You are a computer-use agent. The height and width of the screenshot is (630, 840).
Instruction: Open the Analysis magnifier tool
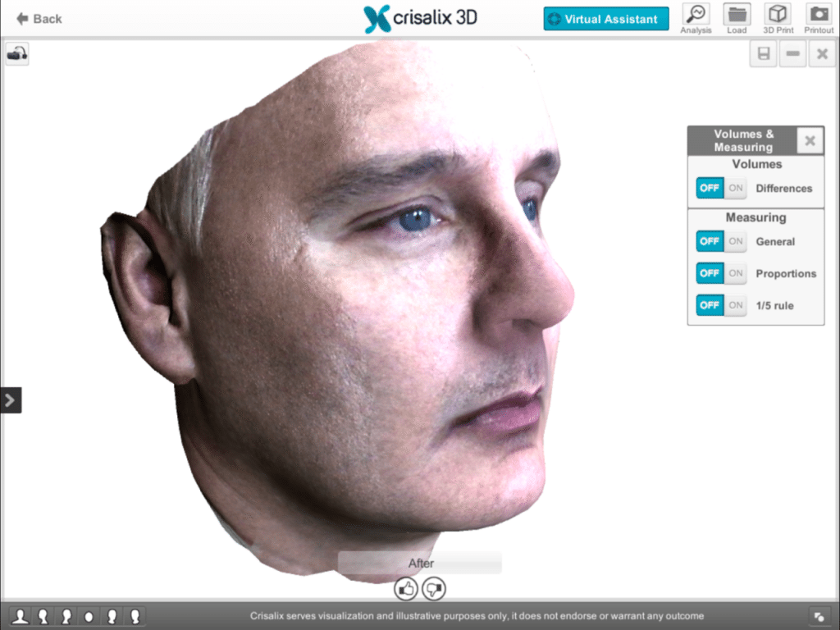pyautogui.click(x=696, y=19)
